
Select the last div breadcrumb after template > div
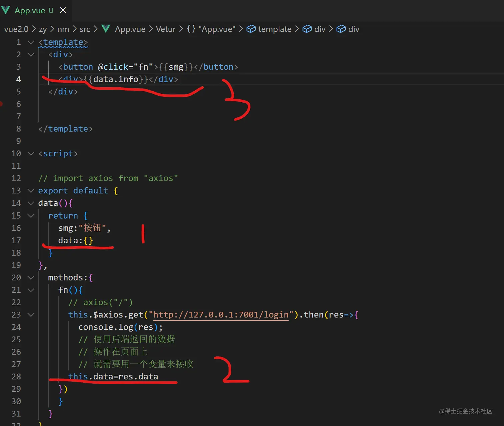[354, 29]
